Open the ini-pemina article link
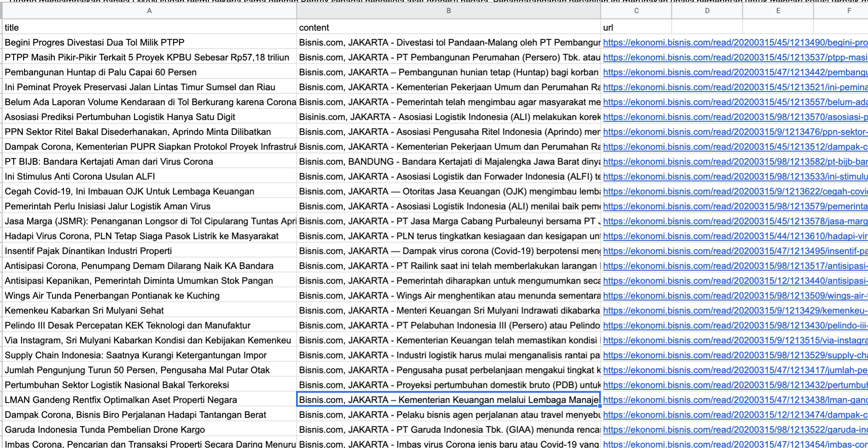The width and height of the screenshot is (868, 448). pos(735,87)
